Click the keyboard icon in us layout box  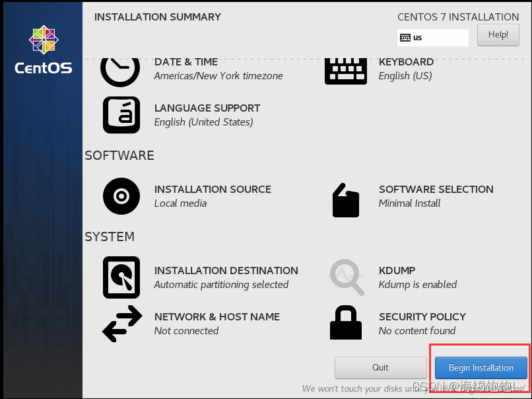click(x=405, y=38)
